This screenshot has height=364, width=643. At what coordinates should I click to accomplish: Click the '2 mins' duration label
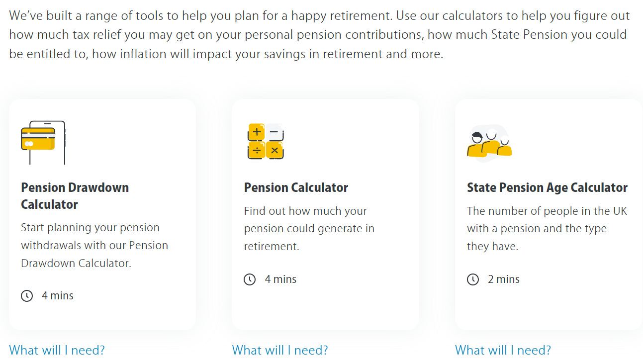pyautogui.click(x=503, y=279)
